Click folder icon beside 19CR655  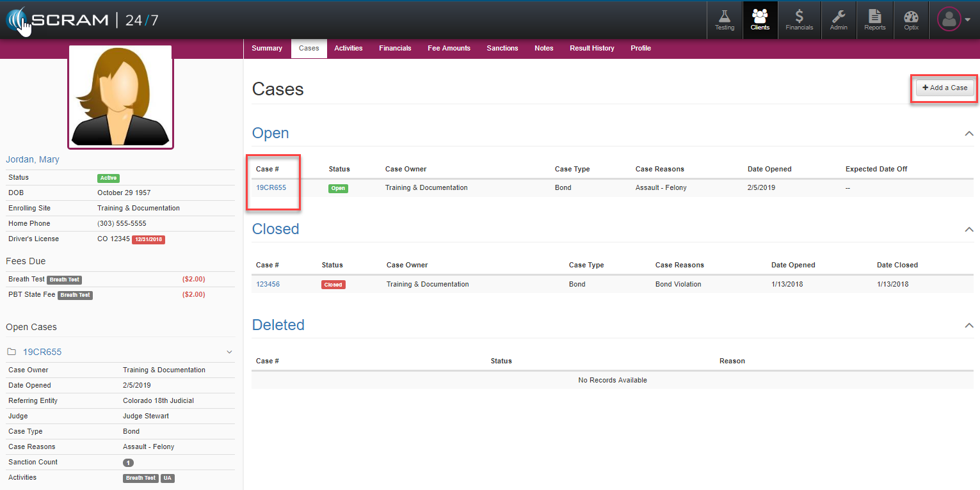[x=12, y=352]
